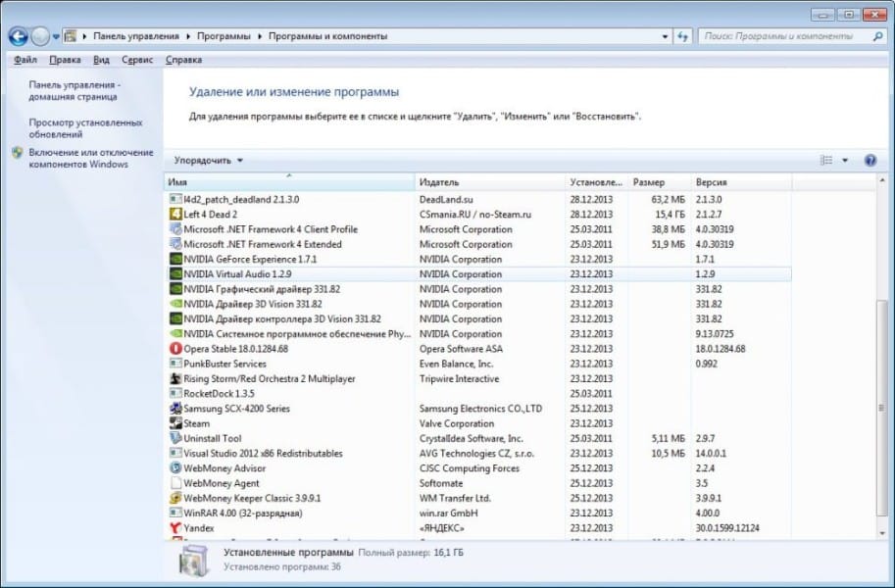Open the address bar history dropdown
Viewport: 895px width, 588px height.
click(x=665, y=35)
